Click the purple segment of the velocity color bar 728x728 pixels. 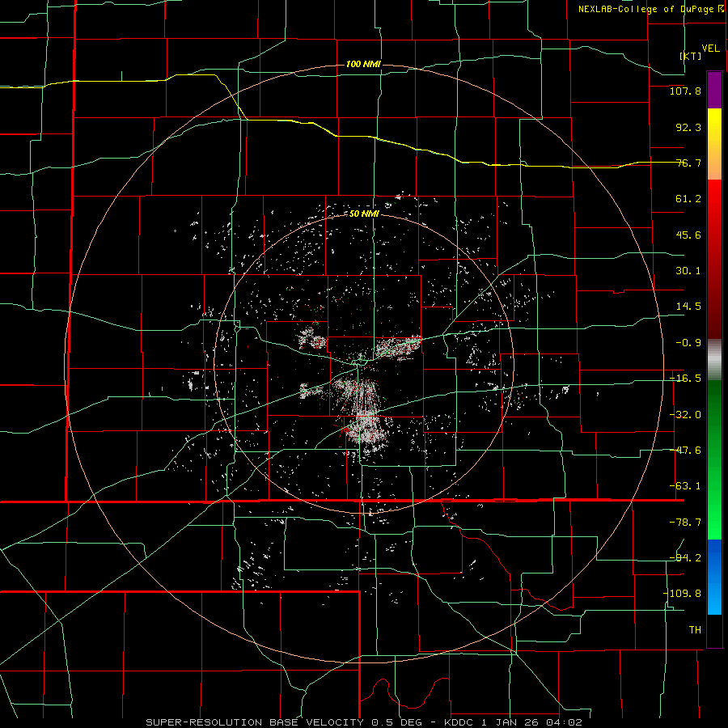(x=714, y=90)
